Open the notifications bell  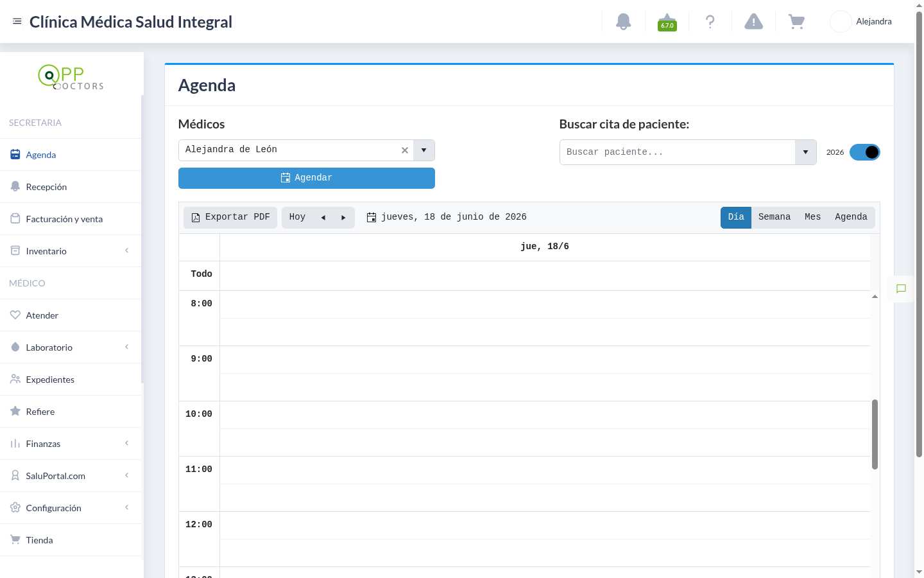click(623, 21)
